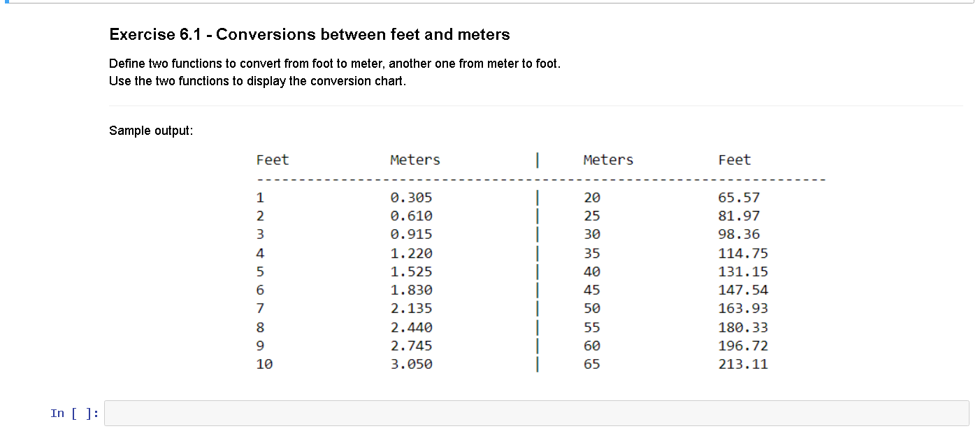Click the value 65.57 in the conversion chart
This screenshot has height=438, width=980.
tap(739, 198)
